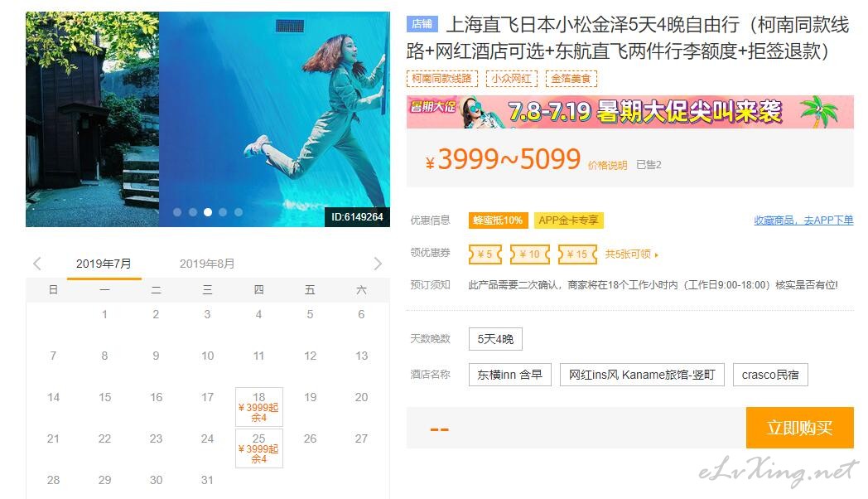Switch to the 2019年8月 calendar tab
The height and width of the screenshot is (499, 868).
pyautogui.click(x=206, y=264)
